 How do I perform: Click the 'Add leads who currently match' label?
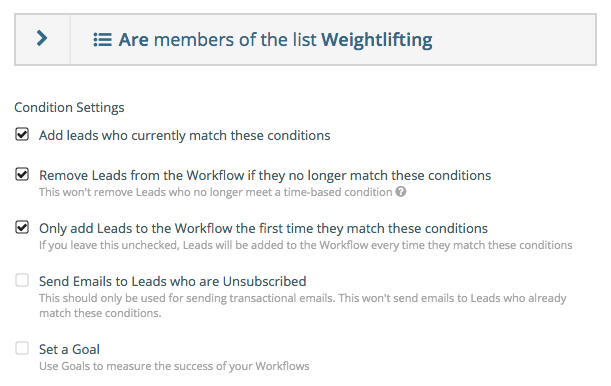[x=185, y=135]
